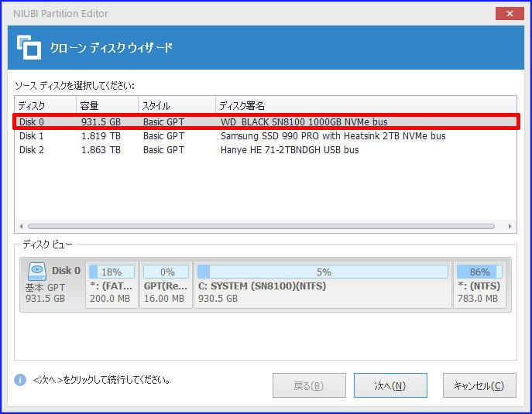The image size is (532, 414).
Task: Click Basic GPT style of Disk 2
Action: [163, 150]
